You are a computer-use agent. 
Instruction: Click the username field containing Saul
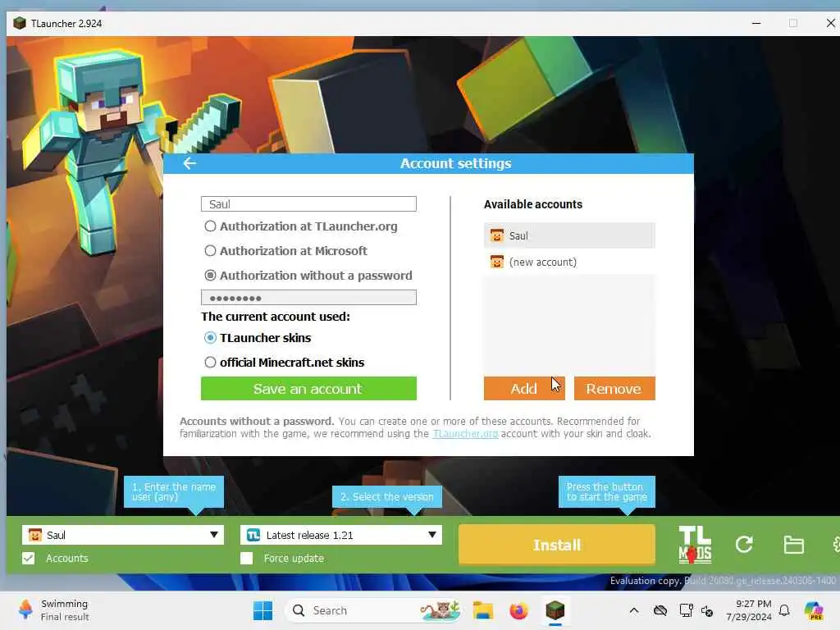pyautogui.click(x=308, y=204)
